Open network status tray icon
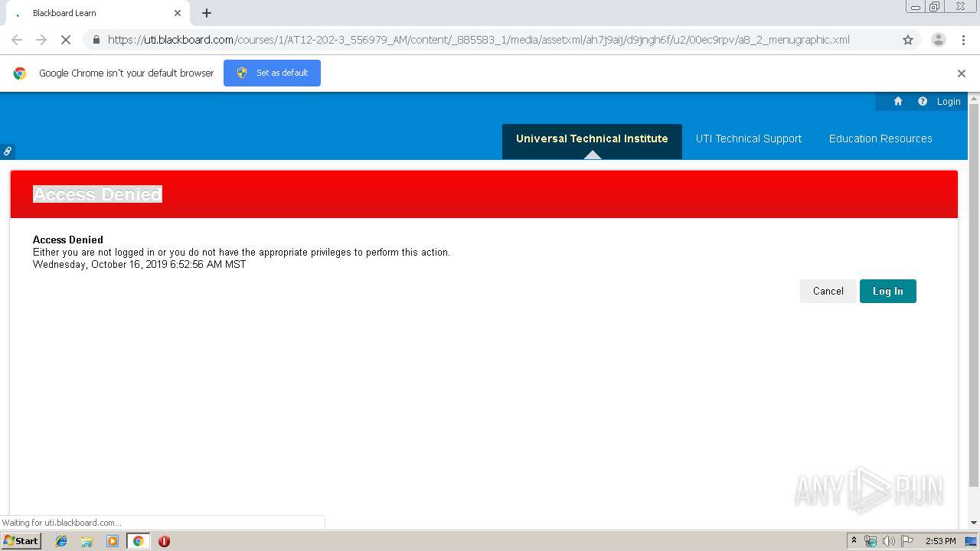Viewport: 980px width, 551px height. pyautogui.click(x=871, y=541)
